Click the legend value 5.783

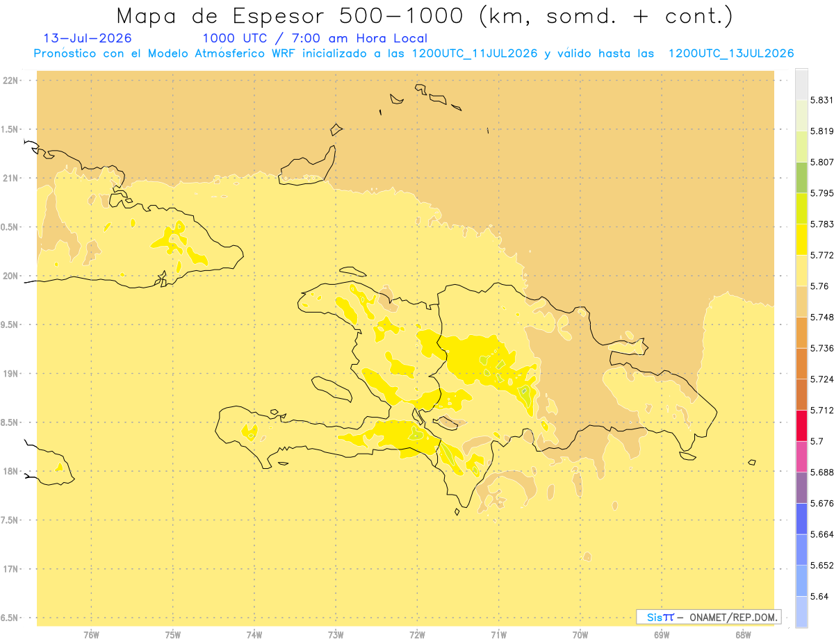point(821,224)
